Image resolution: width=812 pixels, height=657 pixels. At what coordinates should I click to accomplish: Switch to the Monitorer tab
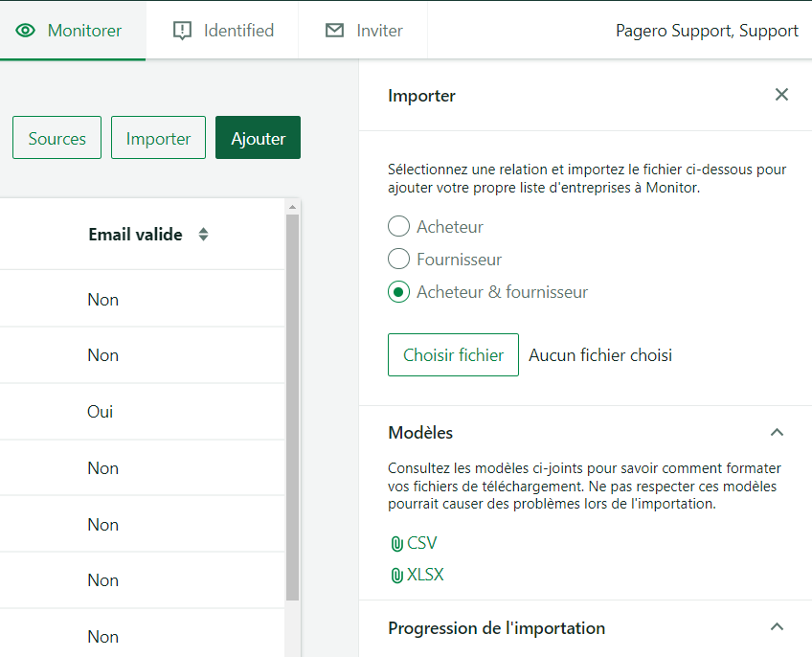click(73, 31)
